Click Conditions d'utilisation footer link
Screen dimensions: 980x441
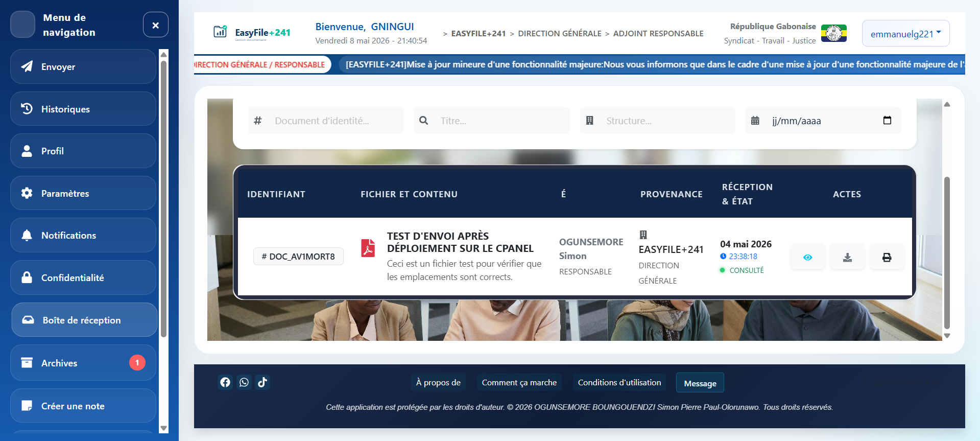tap(619, 382)
